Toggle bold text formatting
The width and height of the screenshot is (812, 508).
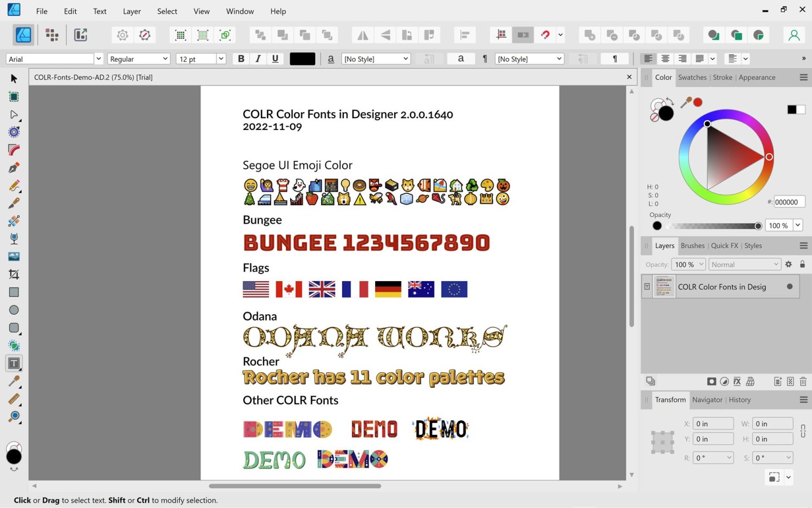(x=241, y=58)
